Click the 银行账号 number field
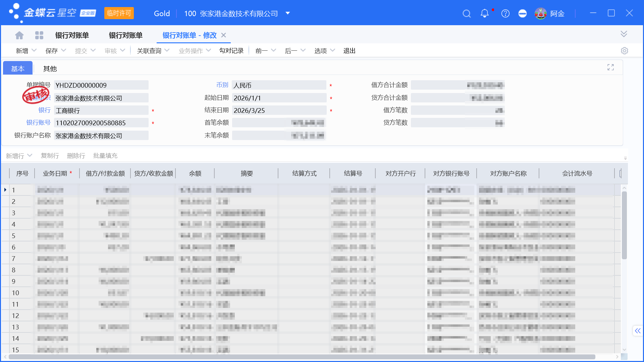Image resolution: width=644 pixels, height=362 pixels. click(101, 123)
